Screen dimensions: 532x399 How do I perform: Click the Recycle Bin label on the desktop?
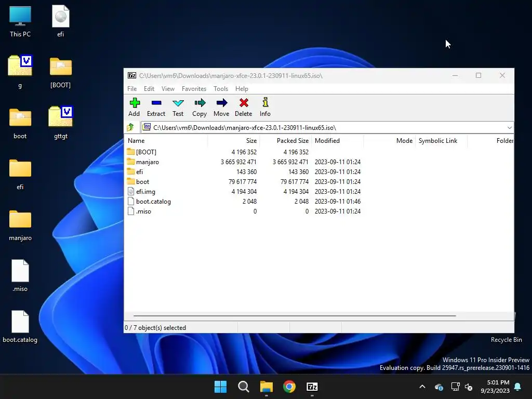506,340
